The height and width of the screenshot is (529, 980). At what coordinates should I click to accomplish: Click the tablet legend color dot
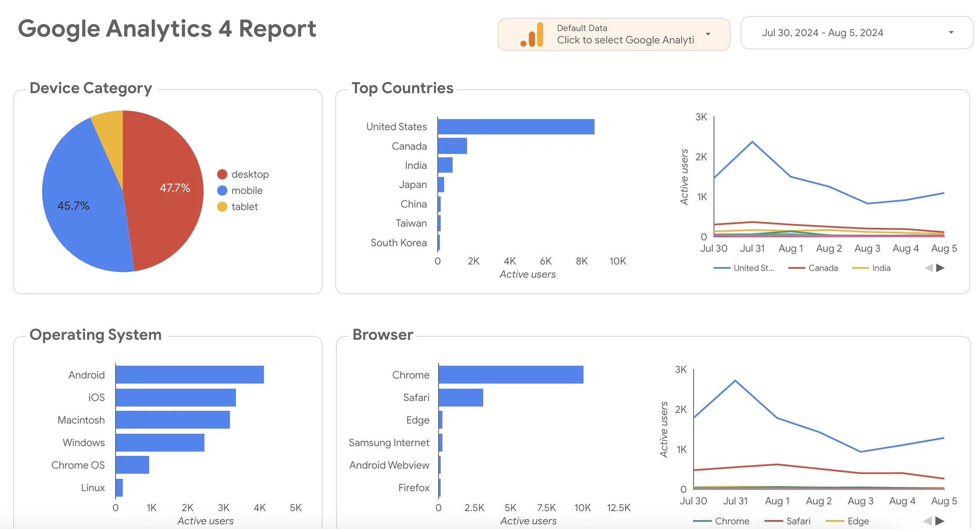[222, 207]
